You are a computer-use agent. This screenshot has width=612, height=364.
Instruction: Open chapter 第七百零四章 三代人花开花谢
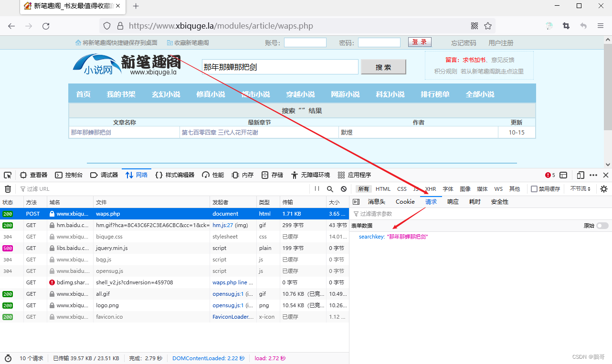click(220, 133)
